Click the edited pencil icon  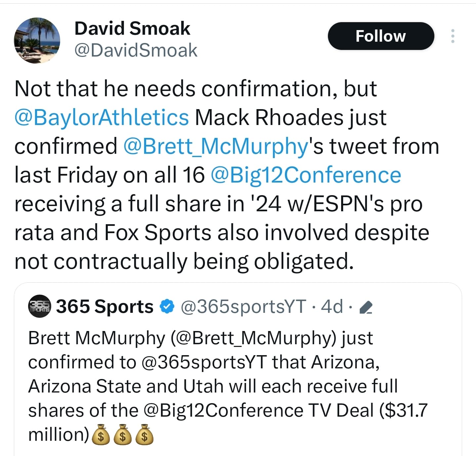click(x=366, y=308)
